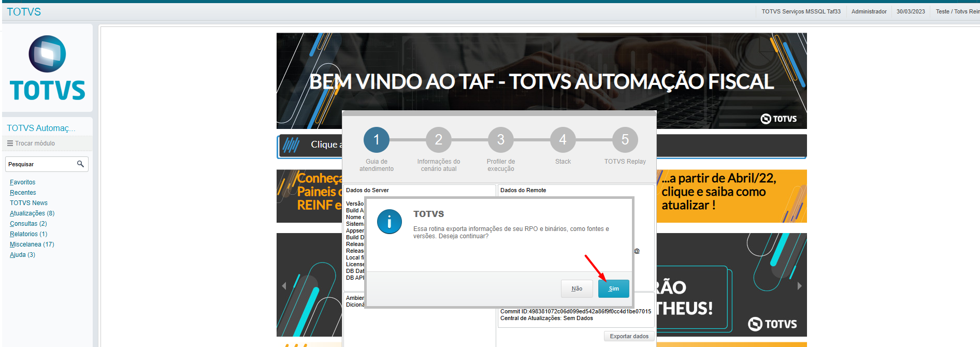Click the Commit ID line
Screen dimensions: 980x347
click(575, 311)
